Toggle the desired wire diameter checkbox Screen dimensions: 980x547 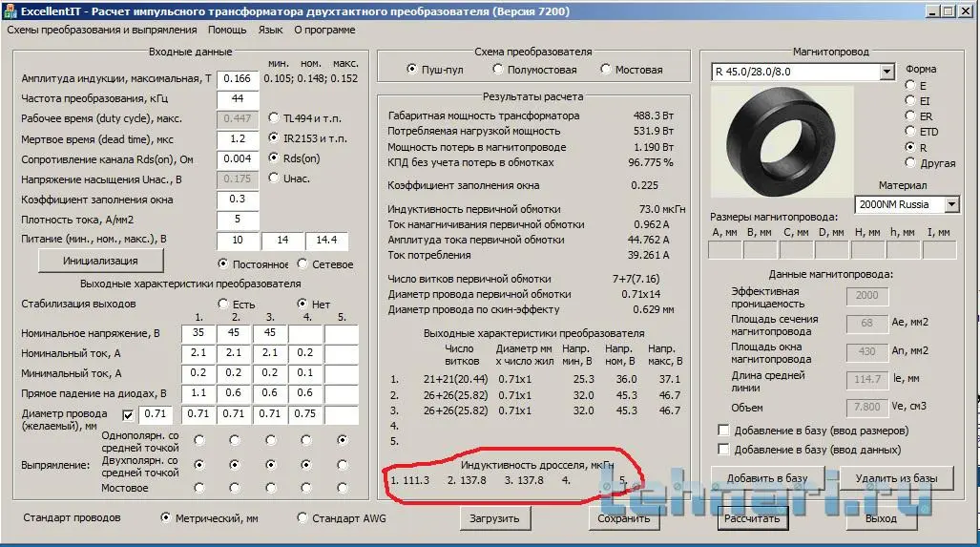128,415
